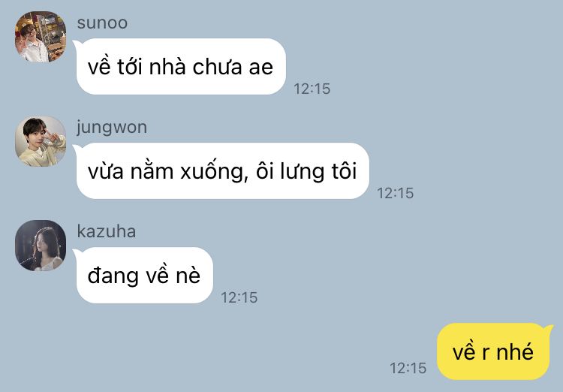Click the word 'xuống' in jungwon's message
The height and width of the screenshot is (392, 563).
[215, 171]
